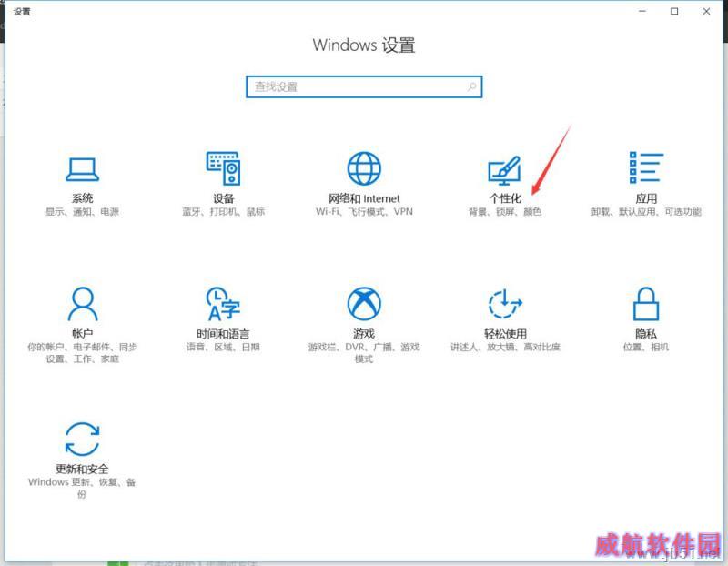Select the 系统 category label
Screen dimensions: 728x566
point(82,198)
